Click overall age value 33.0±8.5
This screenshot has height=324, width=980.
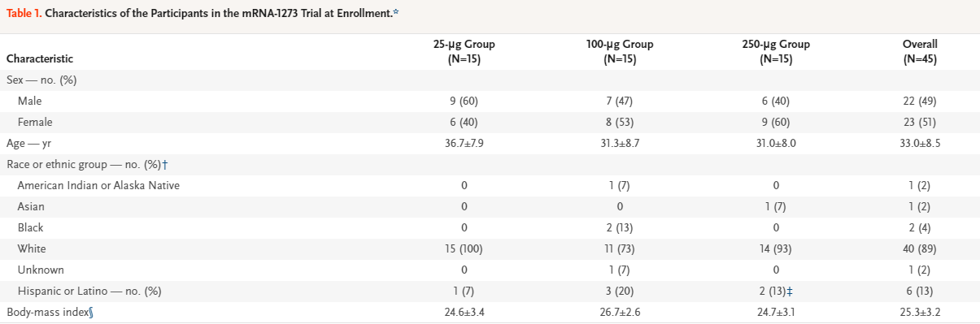tap(920, 144)
